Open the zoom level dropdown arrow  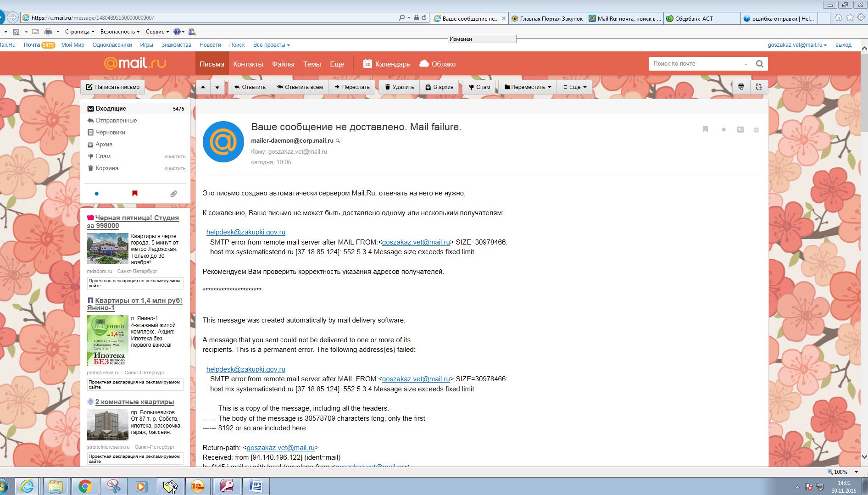pos(856,472)
